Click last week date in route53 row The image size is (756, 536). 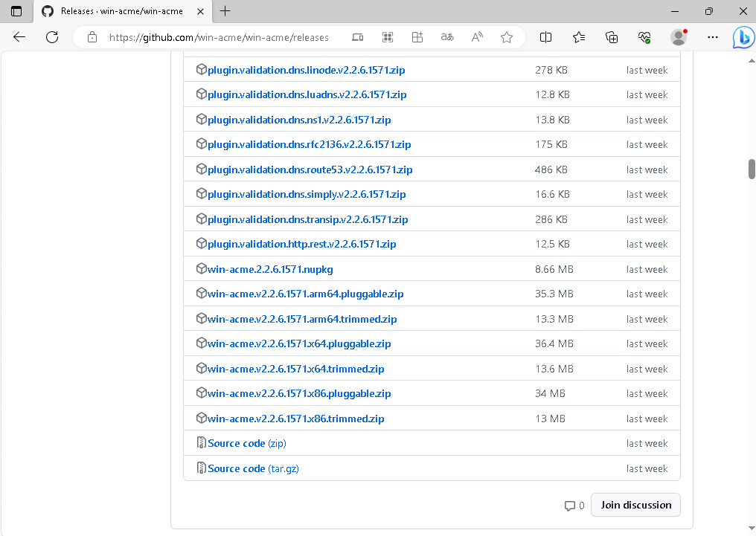[x=647, y=169]
